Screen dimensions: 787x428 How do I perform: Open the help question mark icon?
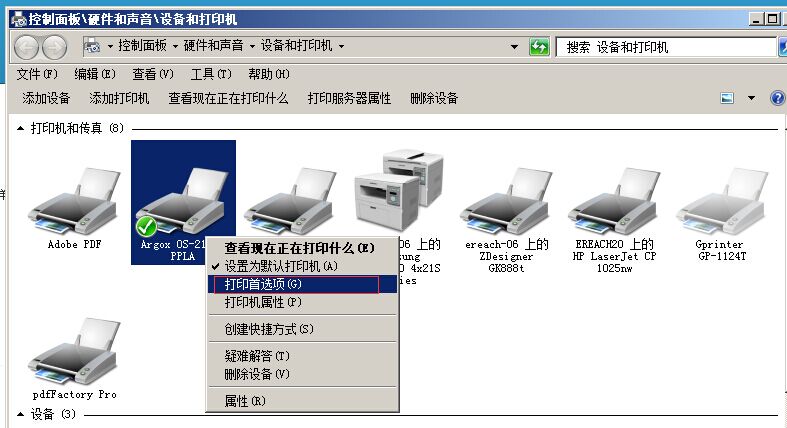pyautogui.click(x=777, y=98)
